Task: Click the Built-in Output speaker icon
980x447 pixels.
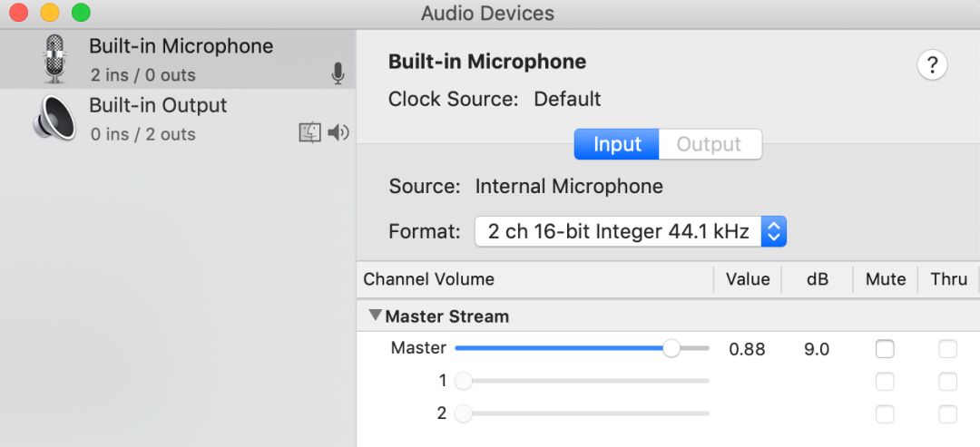Action: click(x=54, y=119)
